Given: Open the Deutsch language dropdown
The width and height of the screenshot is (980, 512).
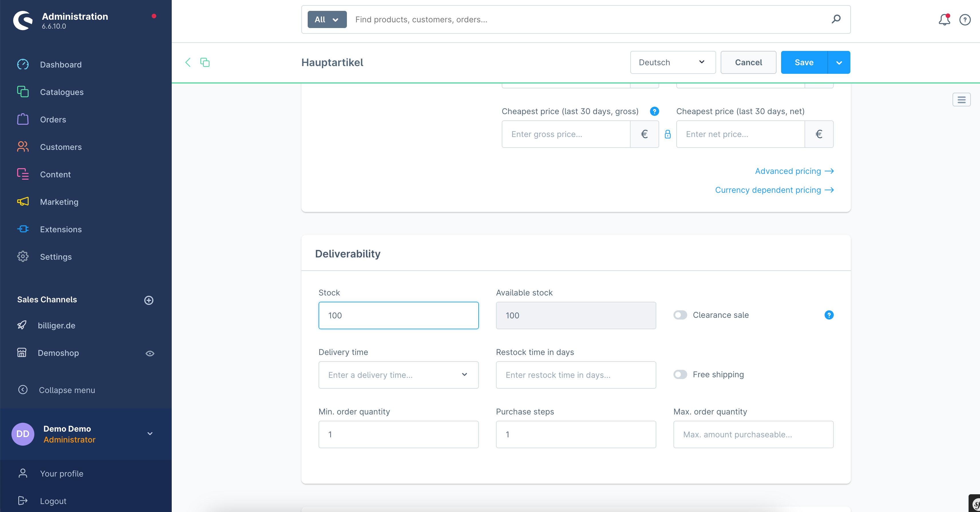Looking at the screenshot, I should 673,62.
